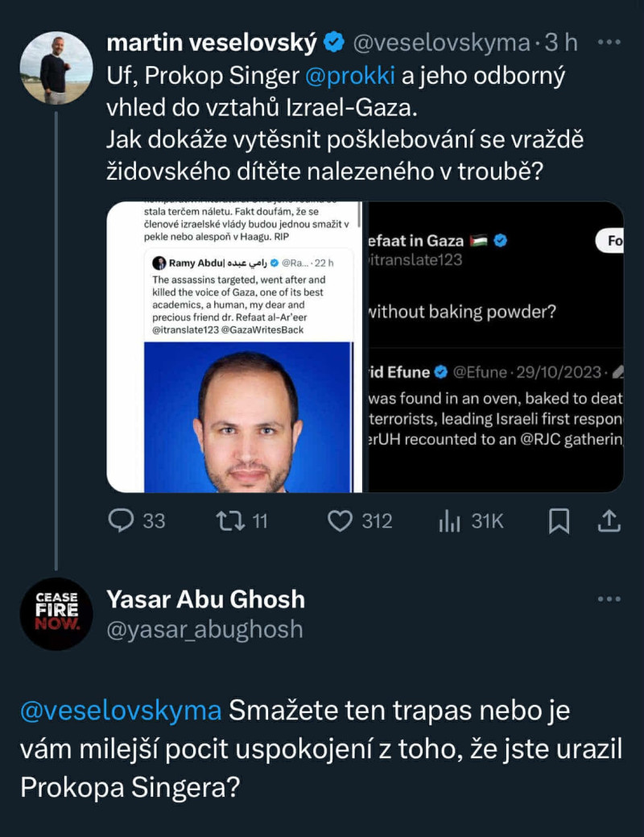Screen dimensions: 644x837
Task: Open more options on martin veselovský tweet
Action: pos(611,42)
